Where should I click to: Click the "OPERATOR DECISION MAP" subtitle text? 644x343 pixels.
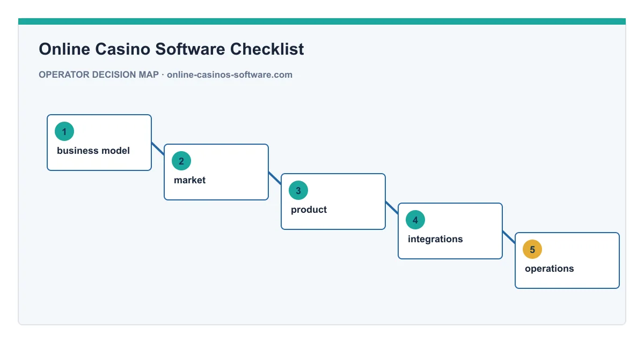[99, 74]
